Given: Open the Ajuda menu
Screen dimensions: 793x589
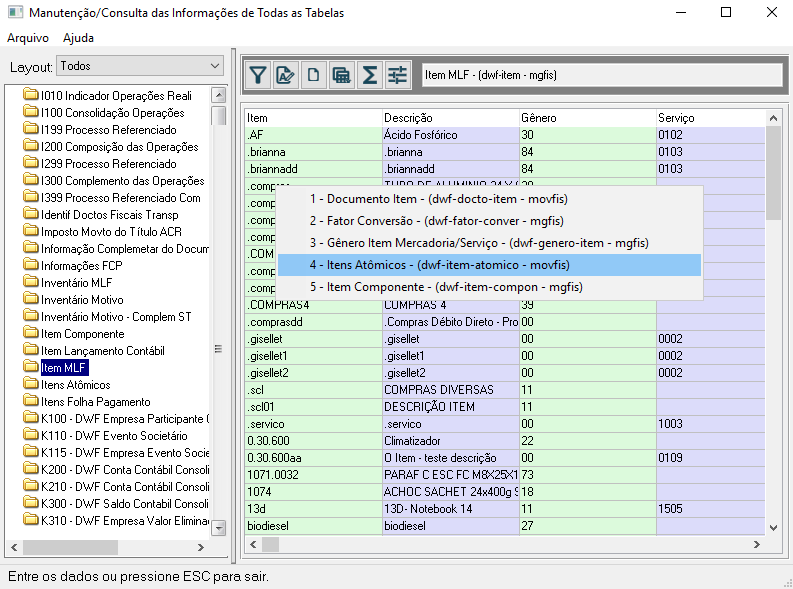Looking at the screenshot, I should [78, 38].
